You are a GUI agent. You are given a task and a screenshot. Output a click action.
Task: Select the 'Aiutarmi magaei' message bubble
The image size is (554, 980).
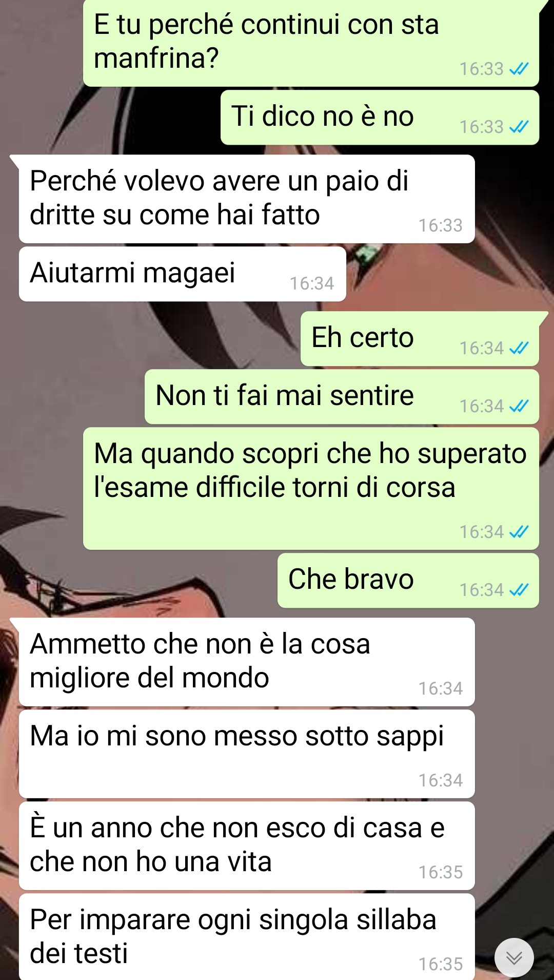(183, 274)
